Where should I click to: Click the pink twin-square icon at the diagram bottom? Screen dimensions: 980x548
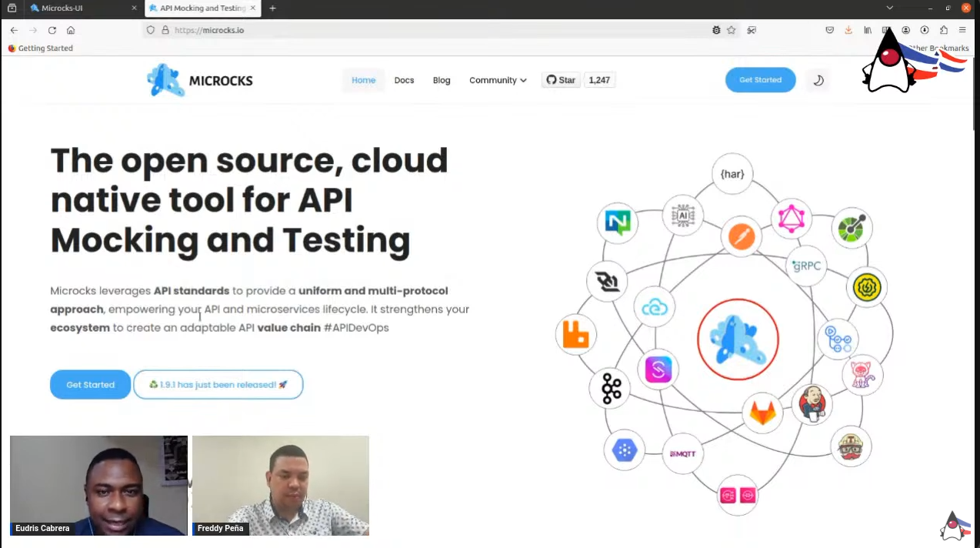pos(737,495)
